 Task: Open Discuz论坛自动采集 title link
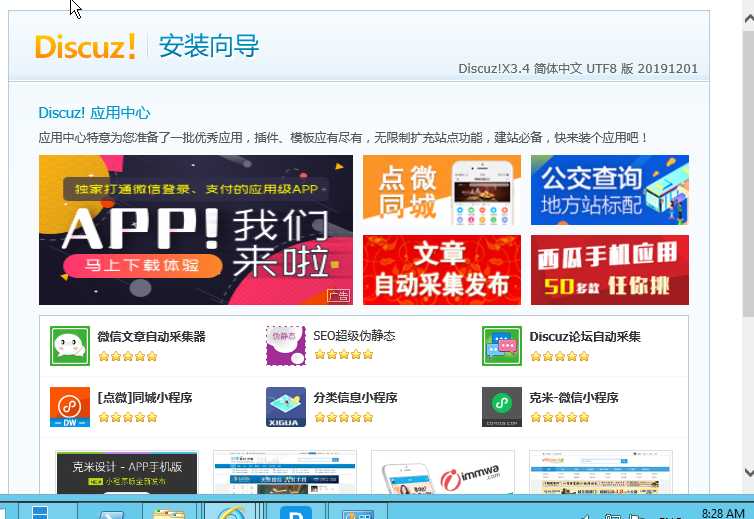585,336
